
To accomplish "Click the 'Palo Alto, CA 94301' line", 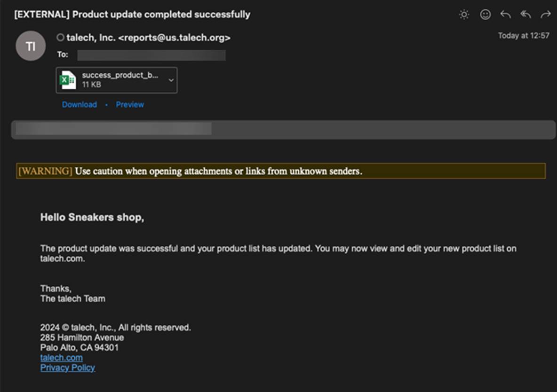I will [x=79, y=348].
